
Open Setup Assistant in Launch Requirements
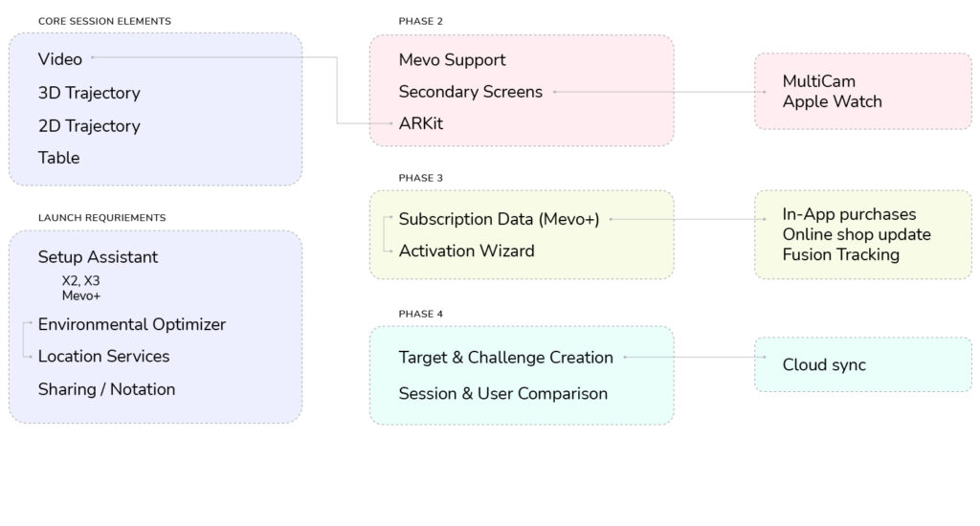pyautogui.click(x=98, y=257)
